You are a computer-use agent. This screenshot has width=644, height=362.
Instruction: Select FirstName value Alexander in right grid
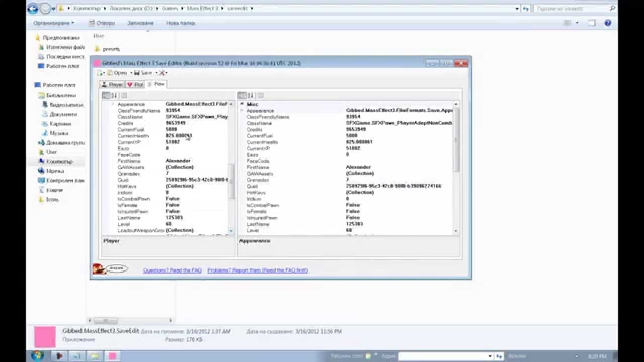pyautogui.click(x=359, y=167)
